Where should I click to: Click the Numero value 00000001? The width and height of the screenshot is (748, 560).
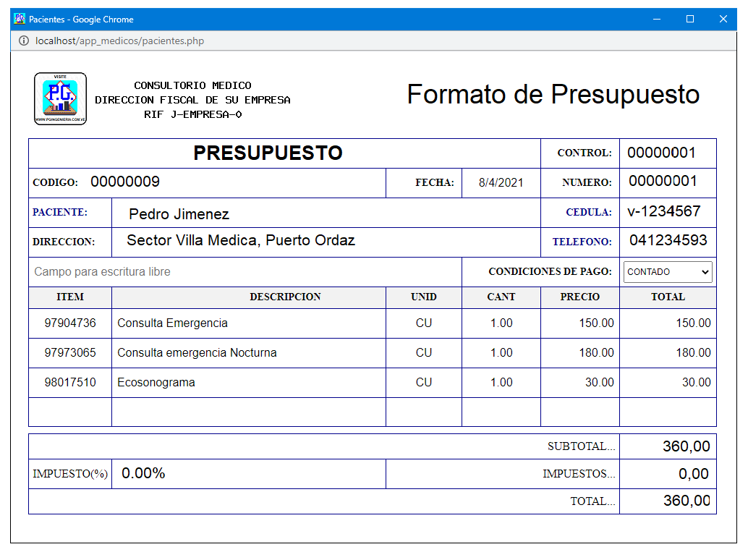point(663,182)
